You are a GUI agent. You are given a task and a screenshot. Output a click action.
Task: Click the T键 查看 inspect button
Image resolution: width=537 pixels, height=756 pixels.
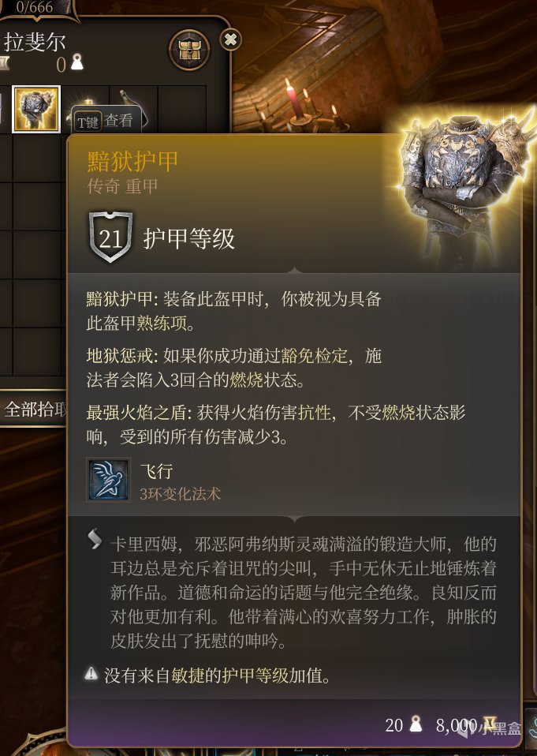pyautogui.click(x=106, y=122)
